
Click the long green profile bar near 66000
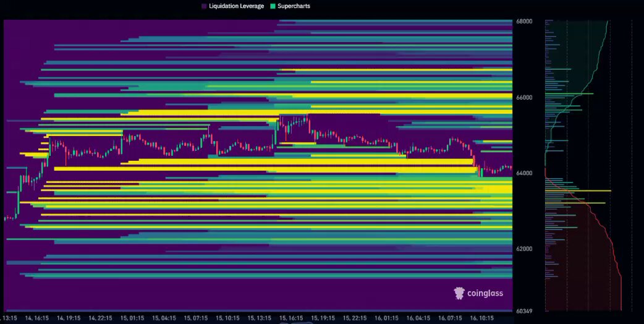[x=569, y=93]
